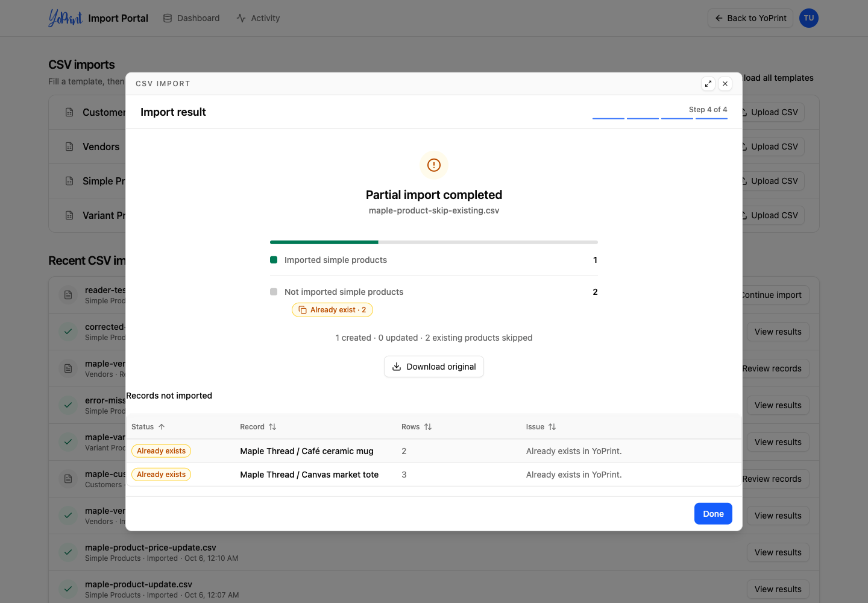Click the Done button

coord(713,514)
